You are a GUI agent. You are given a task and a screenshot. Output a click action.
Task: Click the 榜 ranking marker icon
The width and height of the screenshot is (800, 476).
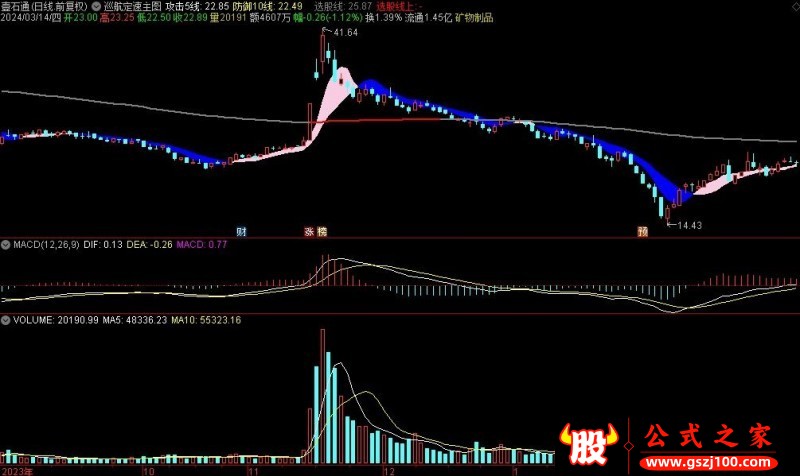click(322, 231)
